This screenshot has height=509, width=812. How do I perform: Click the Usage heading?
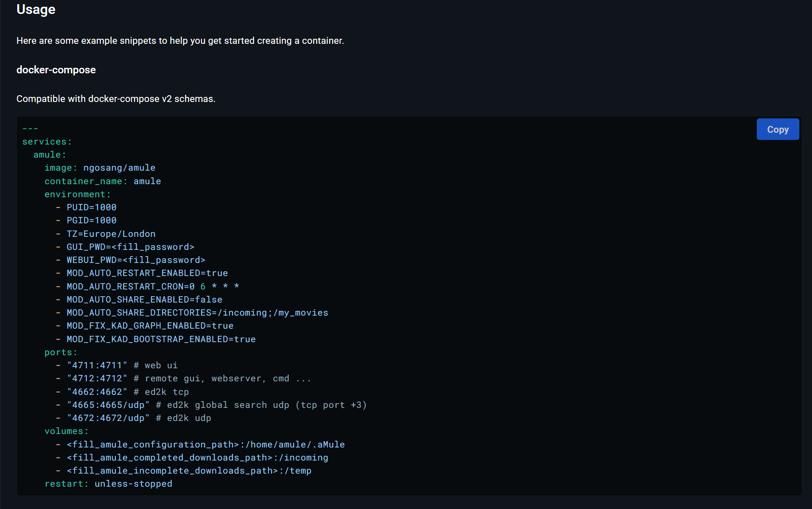click(36, 9)
